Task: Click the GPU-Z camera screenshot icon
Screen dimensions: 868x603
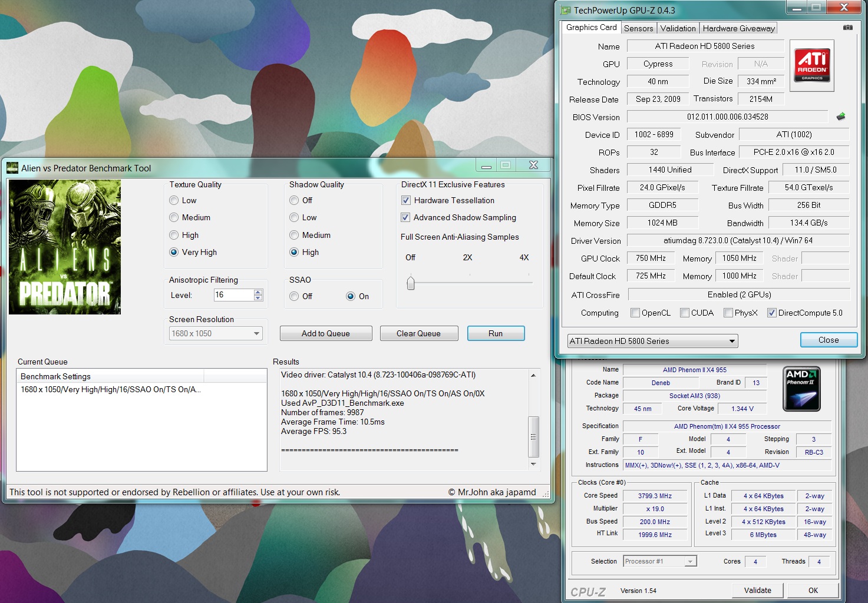Action: click(847, 28)
